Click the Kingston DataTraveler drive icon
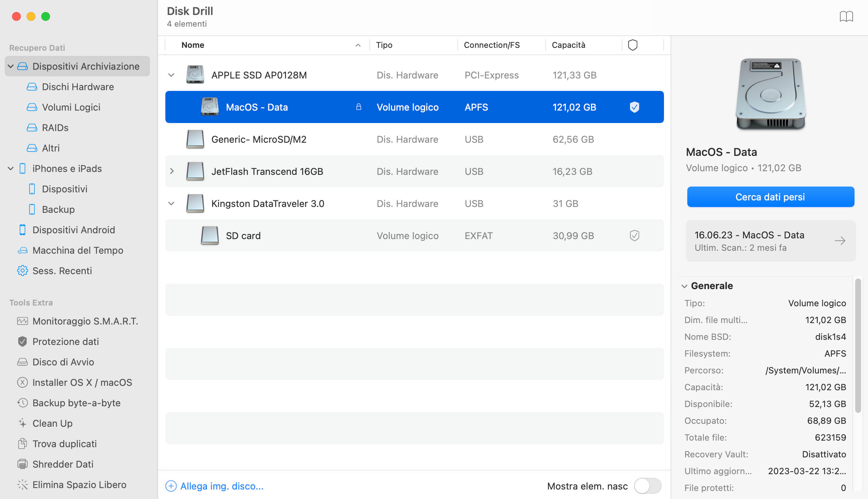 tap(195, 203)
